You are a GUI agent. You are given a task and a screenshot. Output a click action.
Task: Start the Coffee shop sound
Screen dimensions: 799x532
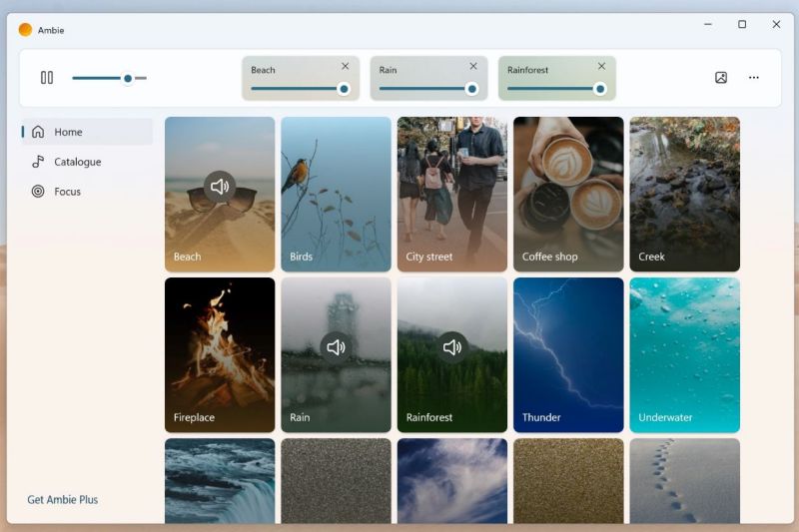tap(568, 194)
